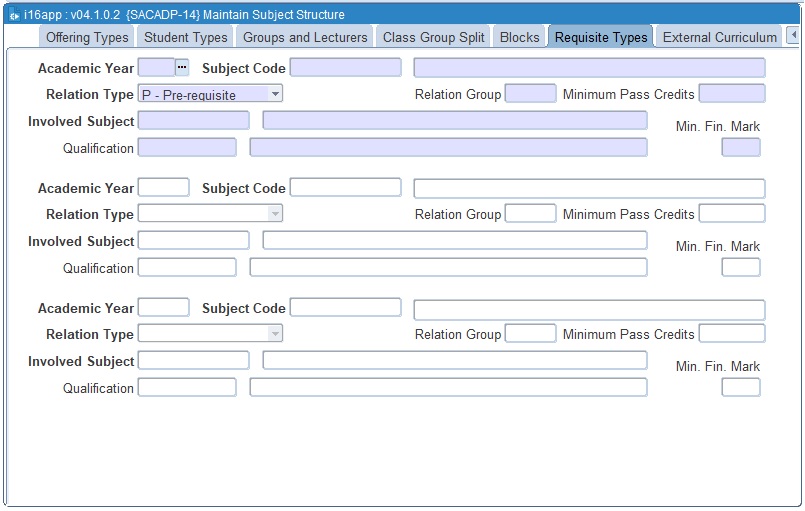Select the Requisite Types tab
805x511 pixels.
click(x=601, y=37)
